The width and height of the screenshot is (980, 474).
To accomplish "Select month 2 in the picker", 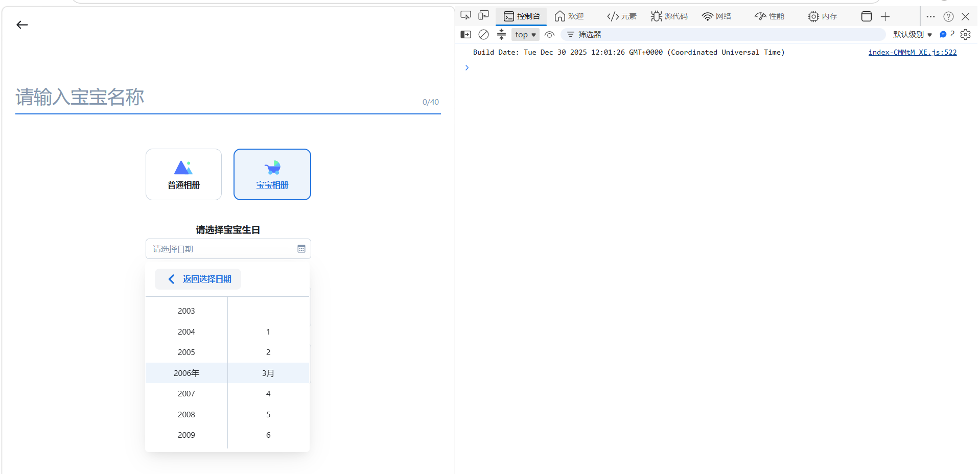I will pos(268,352).
